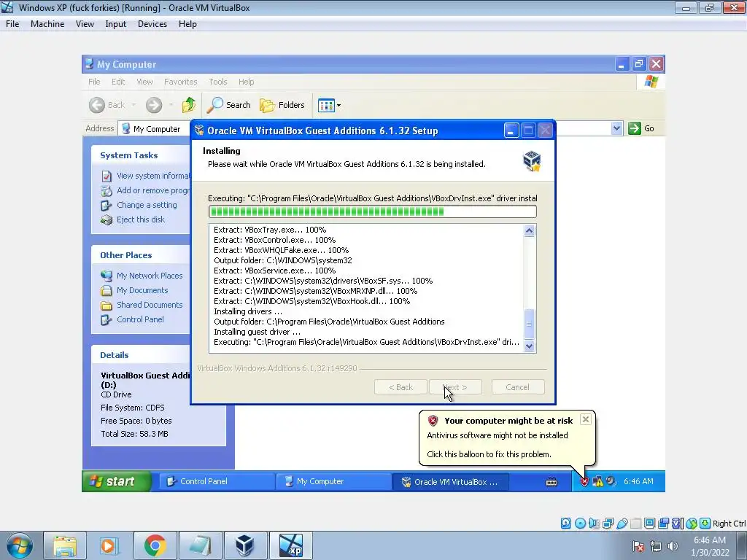
Task: Click VirtualBox cube icon in setup header
Action: [x=532, y=160]
